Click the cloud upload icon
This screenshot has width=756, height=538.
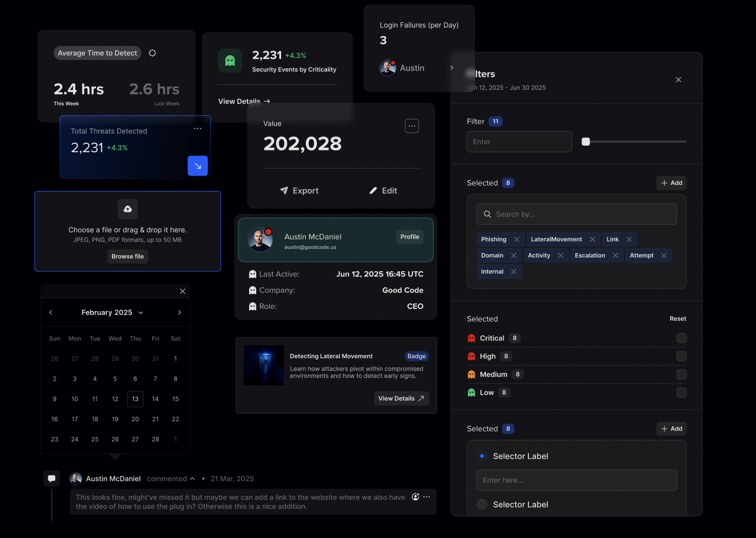127,209
